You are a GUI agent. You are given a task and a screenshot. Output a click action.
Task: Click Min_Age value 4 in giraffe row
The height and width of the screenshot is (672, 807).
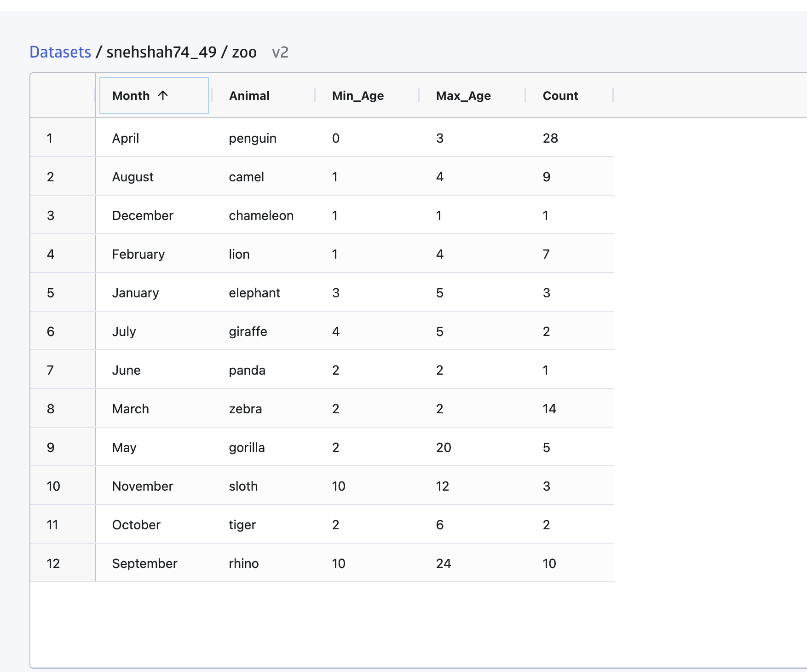point(336,331)
